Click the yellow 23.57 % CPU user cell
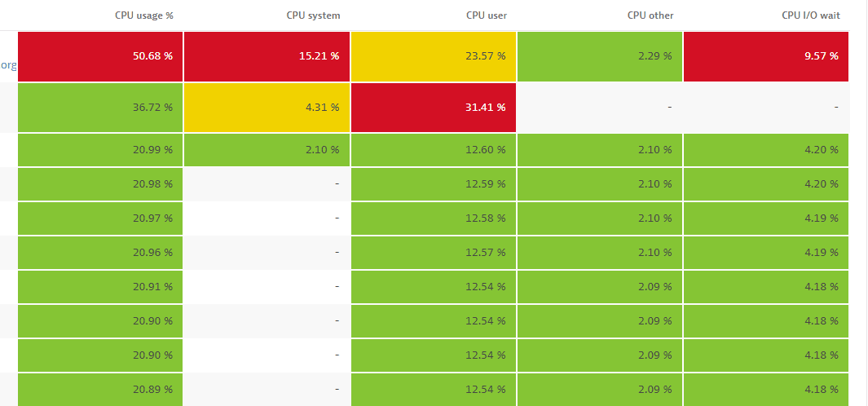The height and width of the screenshot is (406, 868). point(434,56)
